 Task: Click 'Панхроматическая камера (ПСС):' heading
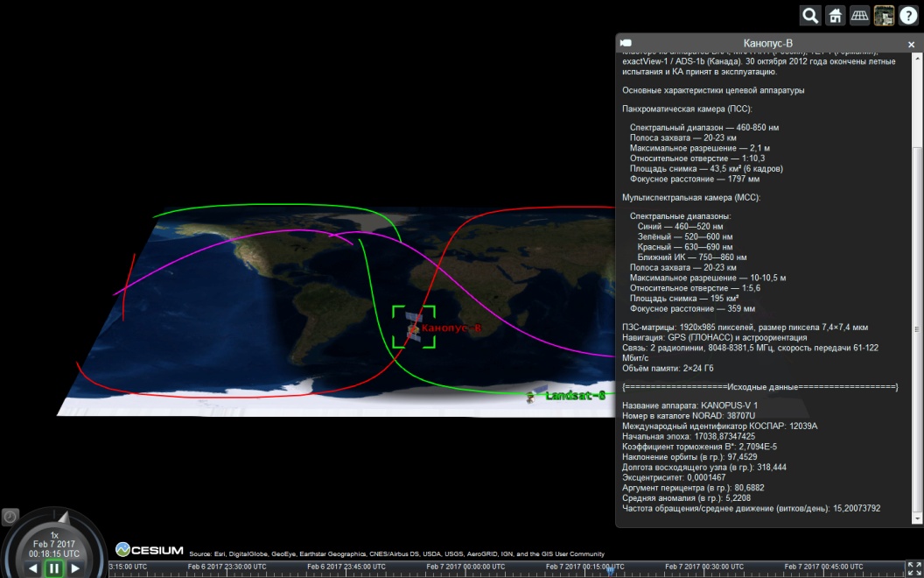coord(687,109)
